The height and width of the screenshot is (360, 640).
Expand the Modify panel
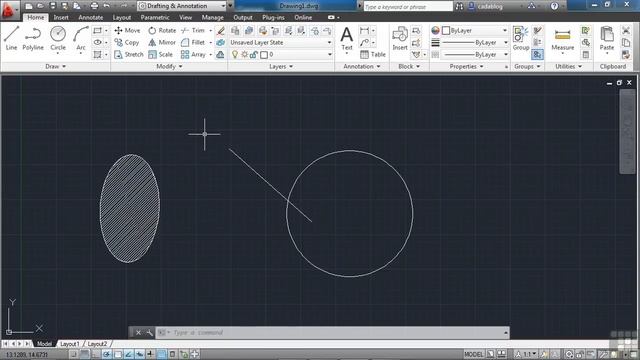(x=169, y=66)
